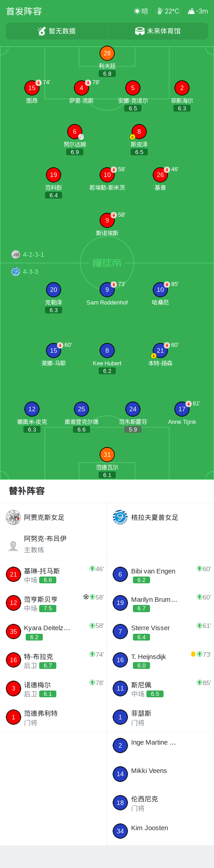Tap captain 斯皮泽 number 8 icon
This screenshot has height=868, width=214.
click(x=139, y=132)
